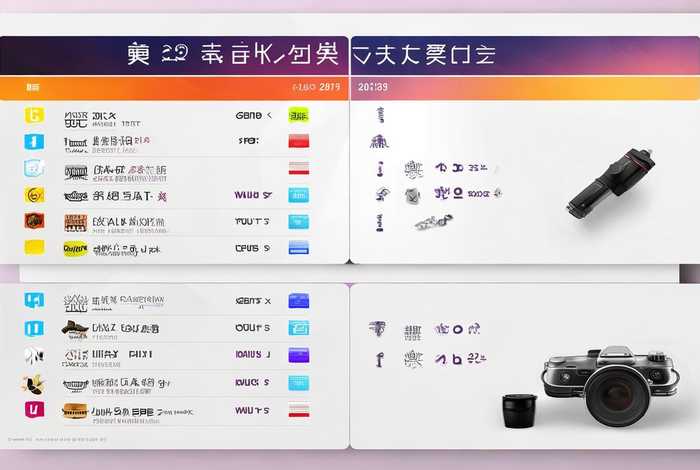This screenshot has width=700, height=470.
Task: Click the dark red-brown square icon
Action: 34,221
